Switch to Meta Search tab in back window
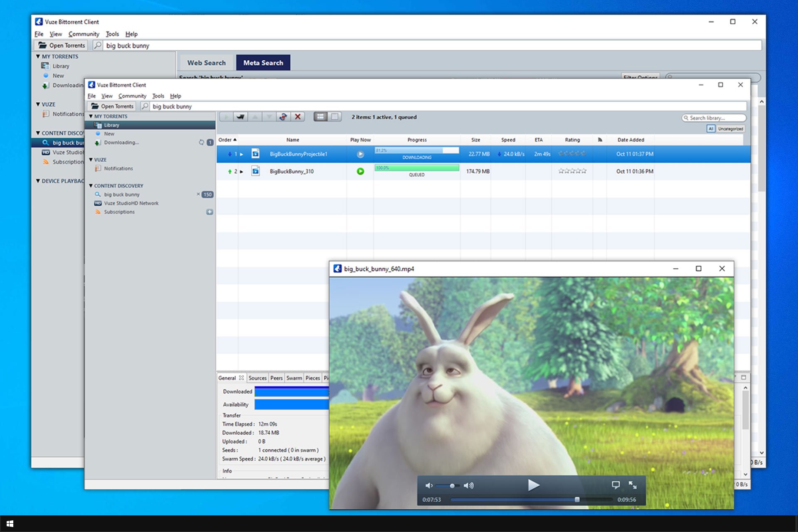798x532 pixels. [x=263, y=63]
